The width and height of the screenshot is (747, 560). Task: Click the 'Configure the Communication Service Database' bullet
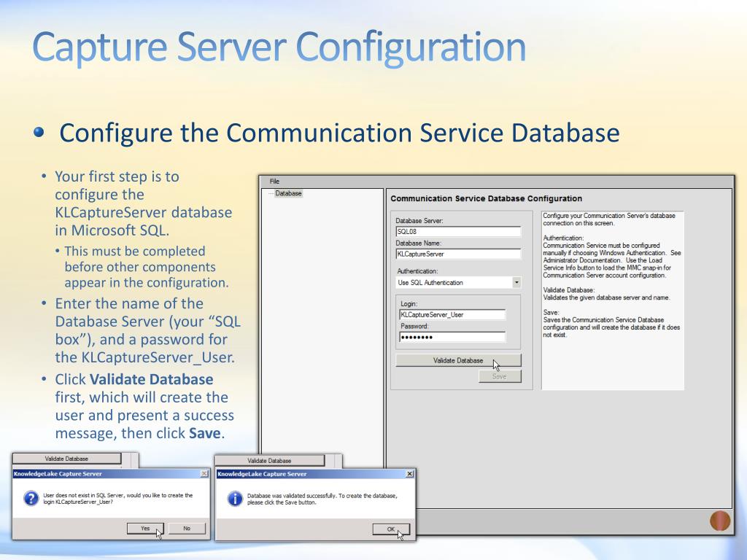click(x=339, y=133)
